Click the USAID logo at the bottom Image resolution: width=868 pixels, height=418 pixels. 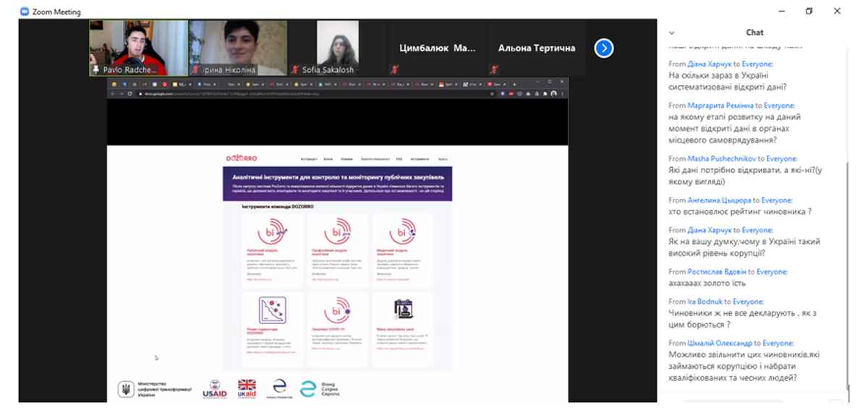tap(215, 389)
